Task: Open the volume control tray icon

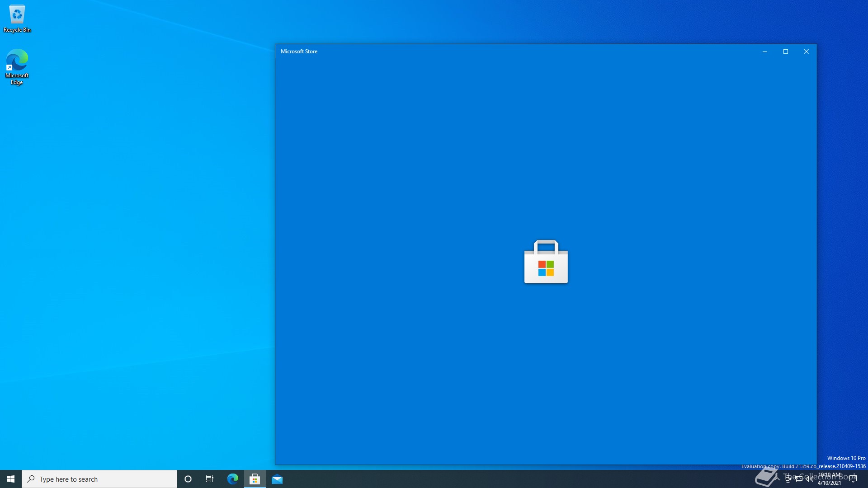Action: click(809, 479)
